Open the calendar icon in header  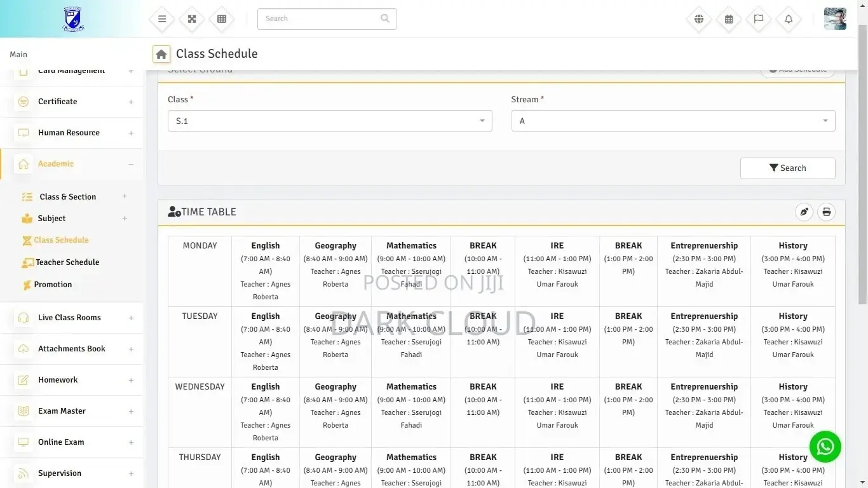coord(729,19)
